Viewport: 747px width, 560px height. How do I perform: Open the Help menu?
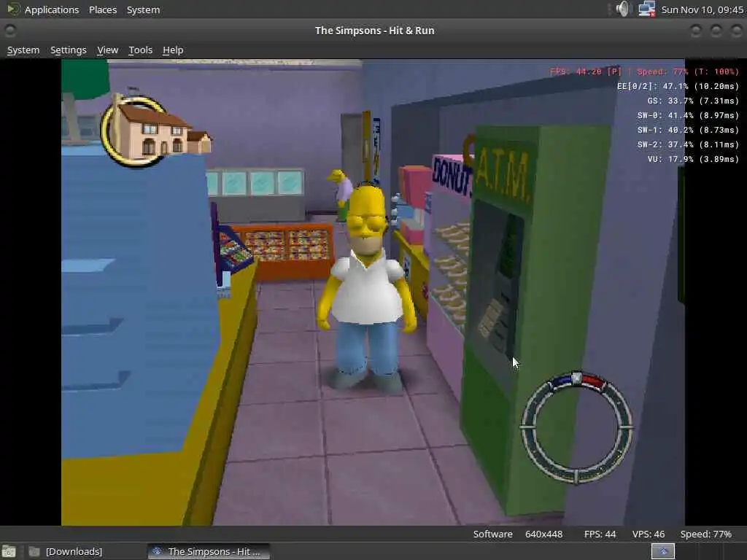point(173,50)
